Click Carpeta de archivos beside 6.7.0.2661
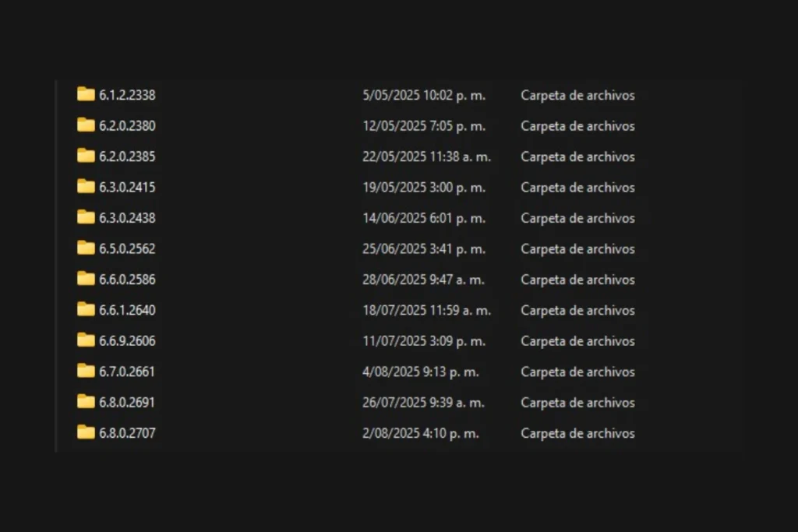Screen dimensions: 798x532 coord(577,372)
